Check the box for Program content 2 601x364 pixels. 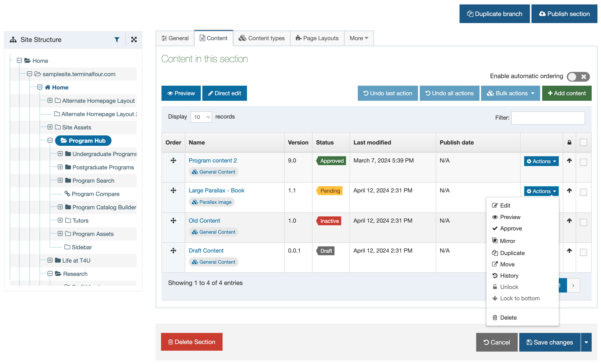583,162
